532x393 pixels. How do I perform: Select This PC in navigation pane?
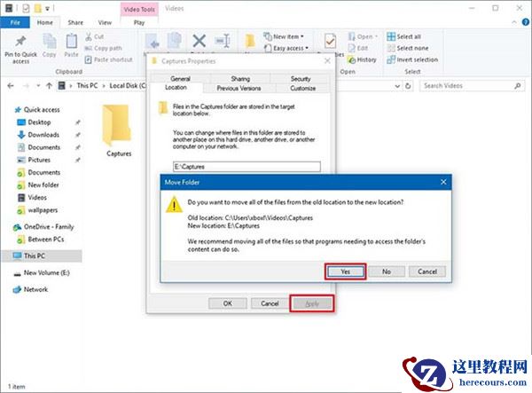pos(42,255)
